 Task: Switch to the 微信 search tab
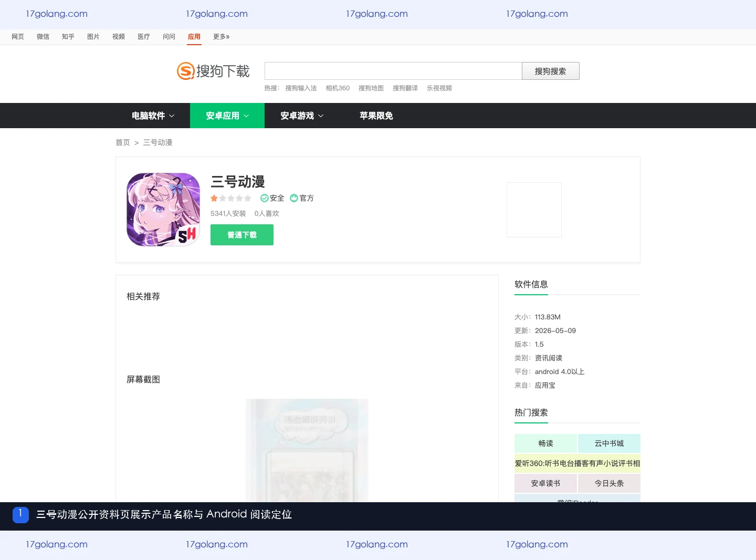(x=43, y=37)
